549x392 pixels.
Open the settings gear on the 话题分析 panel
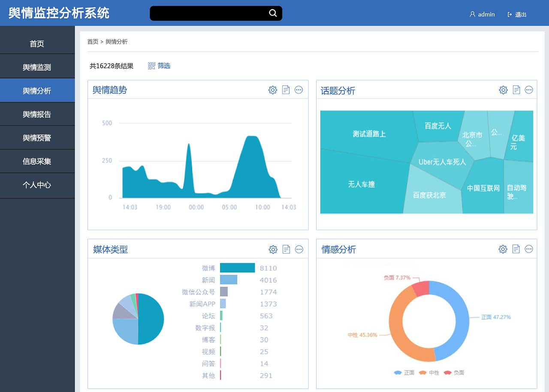pyautogui.click(x=503, y=90)
